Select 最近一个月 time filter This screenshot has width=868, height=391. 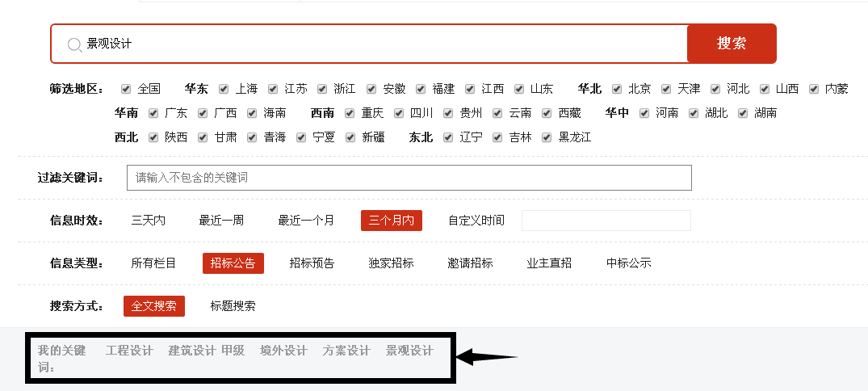(306, 221)
